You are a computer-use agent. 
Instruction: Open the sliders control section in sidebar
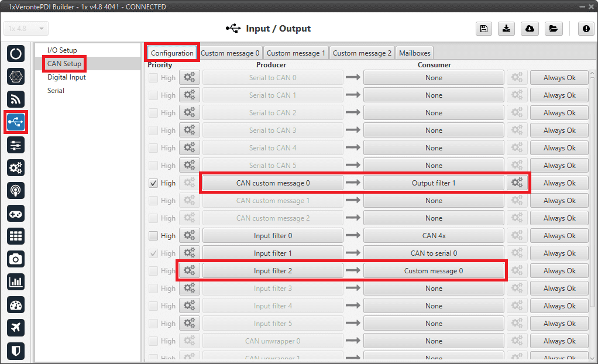click(16, 145)
